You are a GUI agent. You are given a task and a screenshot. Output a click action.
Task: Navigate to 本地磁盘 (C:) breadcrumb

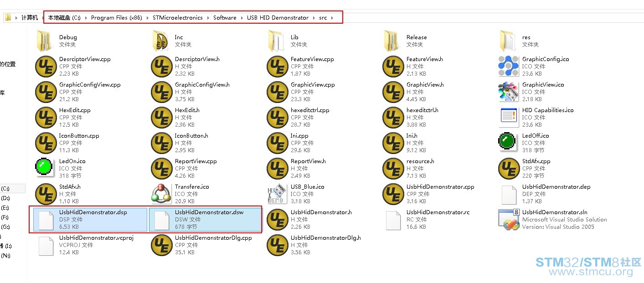click(x=64, y=18)
